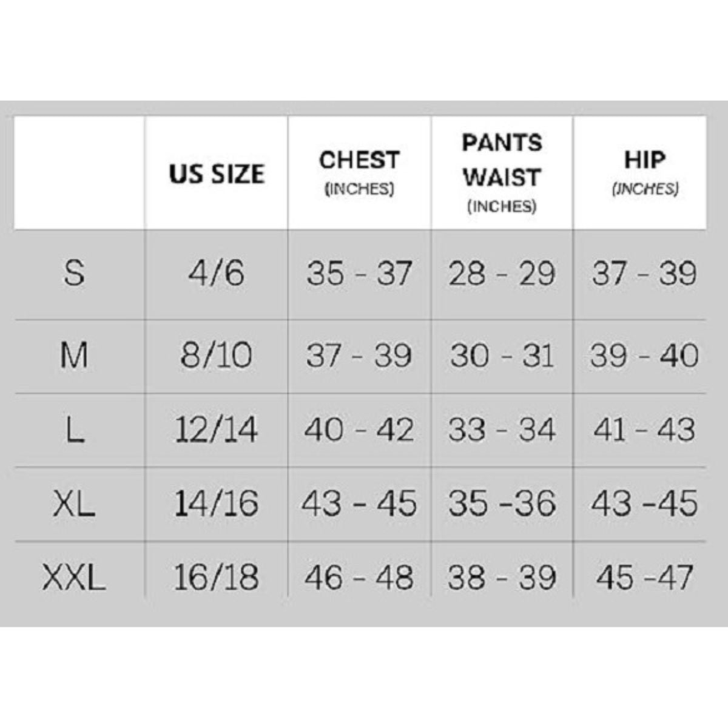This screenshot has width=728, height=728.
Task: Select the XL size row label
Action: tap(74, 504)
